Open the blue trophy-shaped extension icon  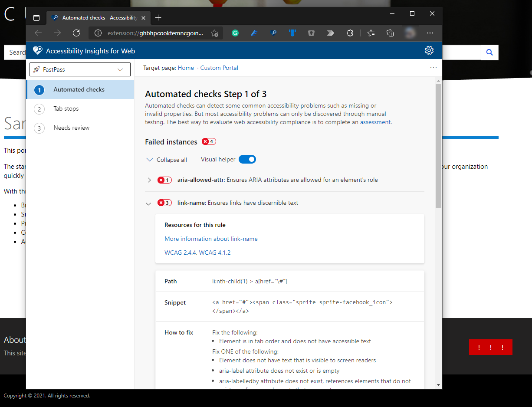292,33
